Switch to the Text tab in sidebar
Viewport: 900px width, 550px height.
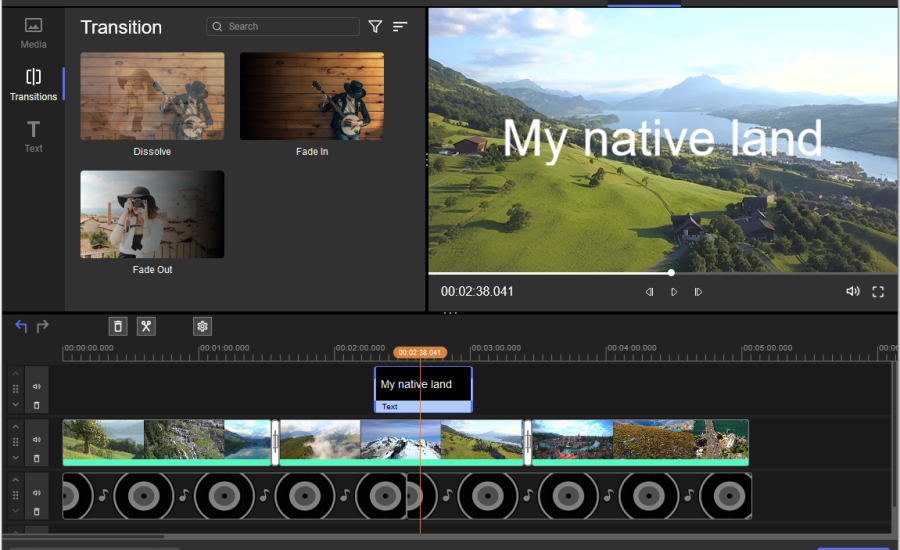(33, 136)
